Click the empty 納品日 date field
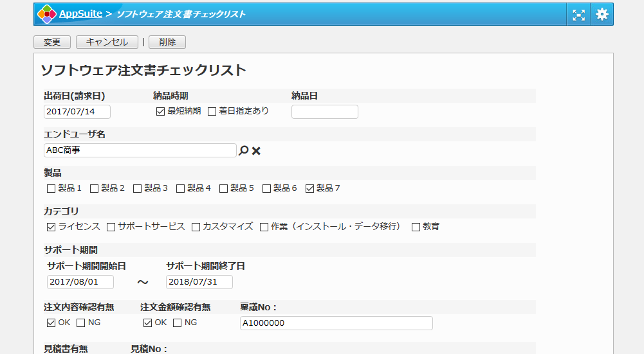This screenshot has width=644, height=354. coord(324,112)
